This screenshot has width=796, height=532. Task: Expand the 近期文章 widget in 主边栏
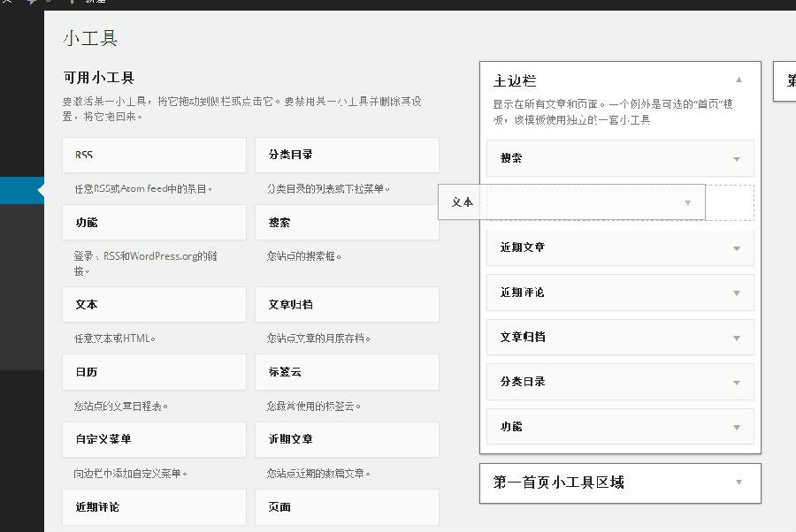[x=736, y=248]
